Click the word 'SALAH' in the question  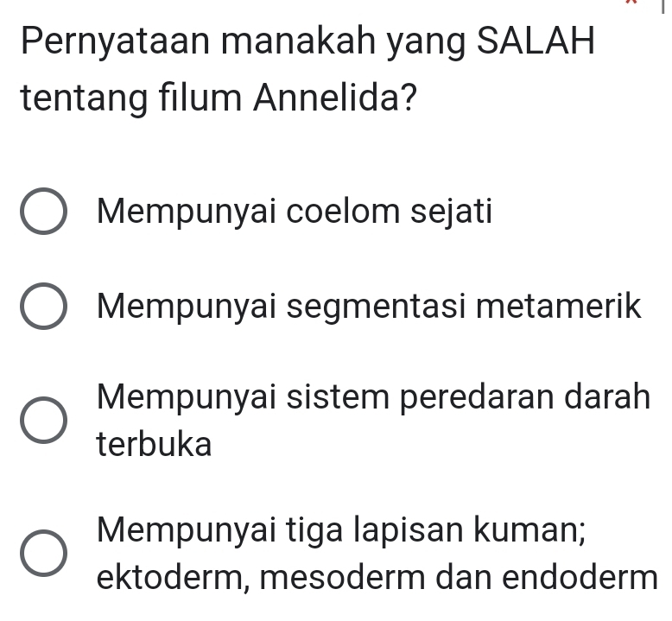(x=536, y=41)
